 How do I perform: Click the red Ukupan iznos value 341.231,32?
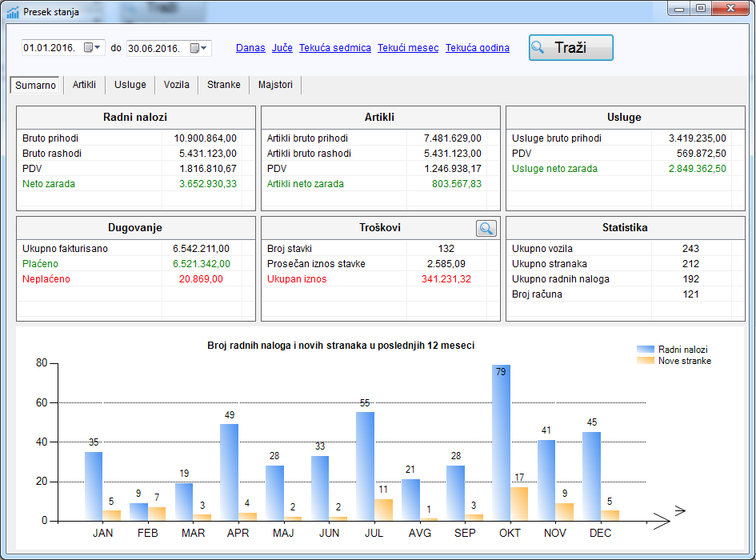coord(446,279)
